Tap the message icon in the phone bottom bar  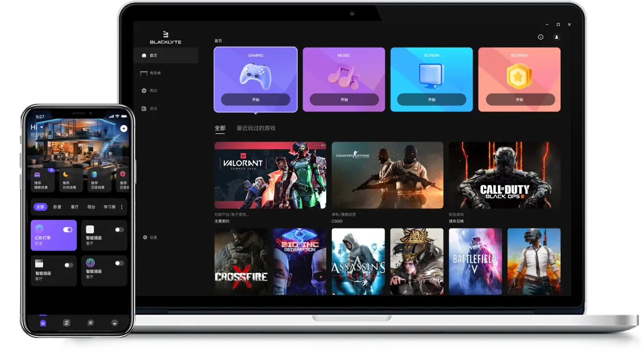pos(91,323)
